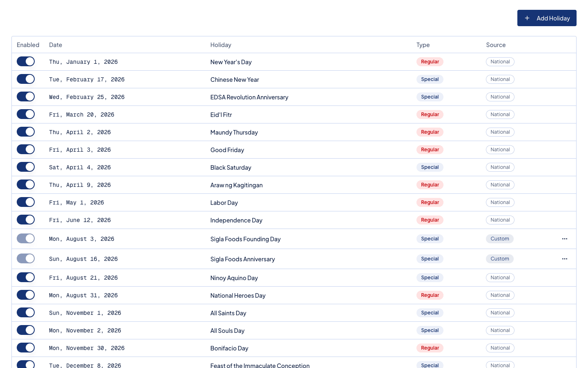Select date Wed, February 25, 2026
Viewport: 588px width, 368px height.
(x=87, y=97)
